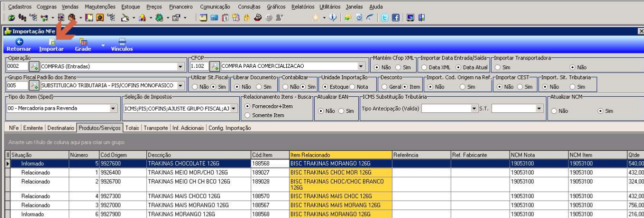644x218 pixels.
Task: Click the Grupo Fiscal code field 005
Action: click(17, 86)
